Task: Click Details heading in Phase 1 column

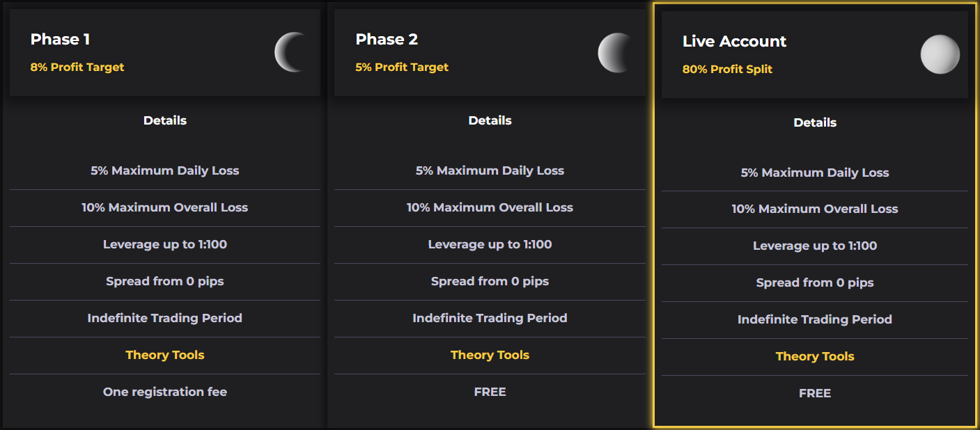Action: click(x=165, y=120)
